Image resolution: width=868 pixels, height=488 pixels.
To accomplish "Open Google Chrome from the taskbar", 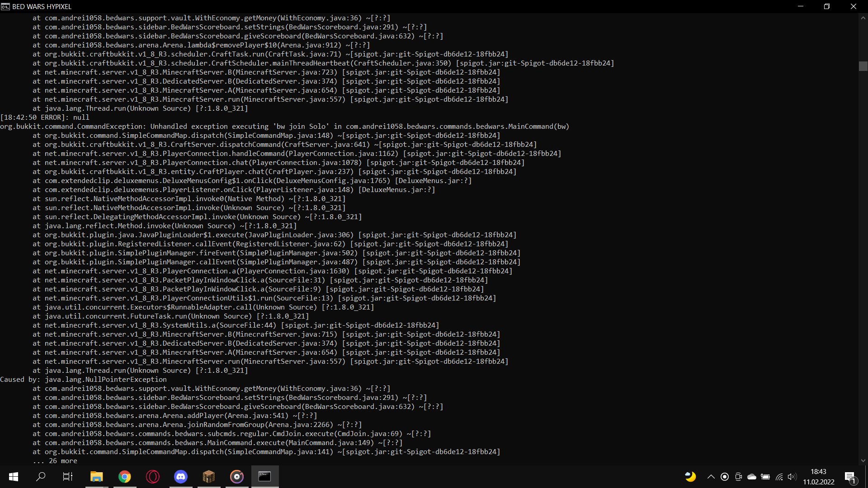I will coord(125,477).
